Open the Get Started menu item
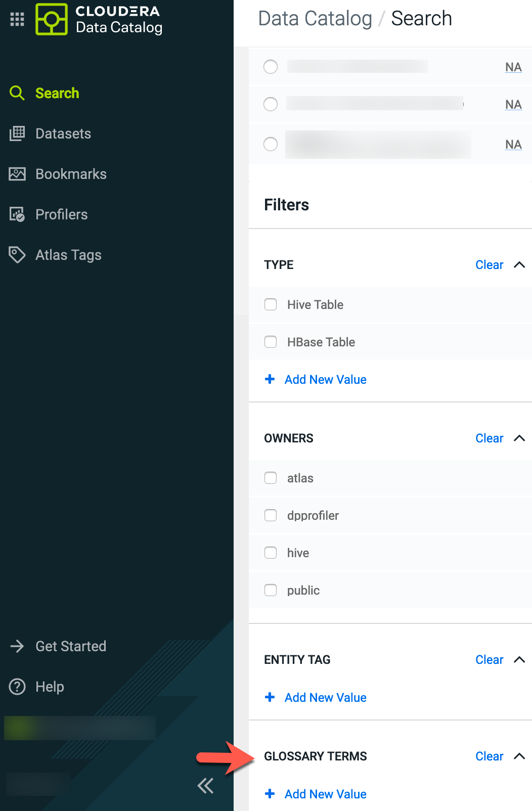The image size is (532, 811). pyautogui.click(x=71, y=646)
